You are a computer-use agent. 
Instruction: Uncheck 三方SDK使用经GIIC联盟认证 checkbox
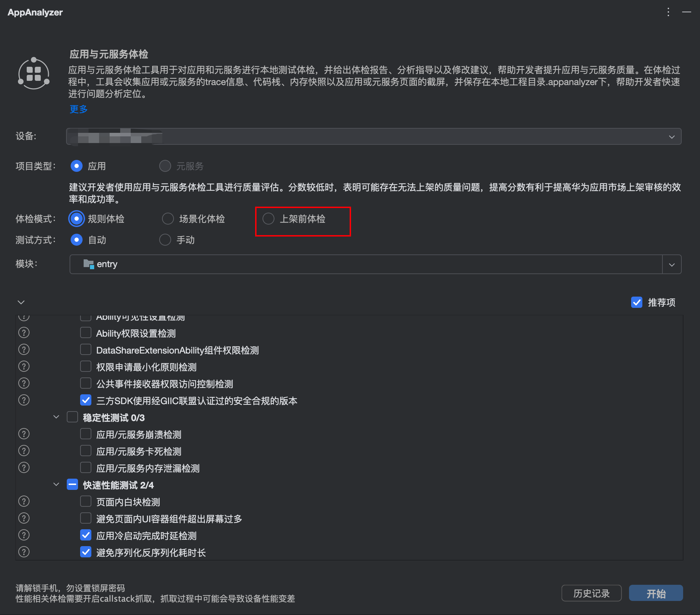[86, 400]
